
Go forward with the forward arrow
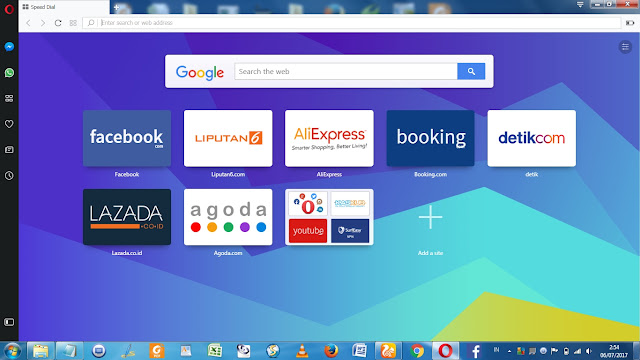[x=43, y=23]
